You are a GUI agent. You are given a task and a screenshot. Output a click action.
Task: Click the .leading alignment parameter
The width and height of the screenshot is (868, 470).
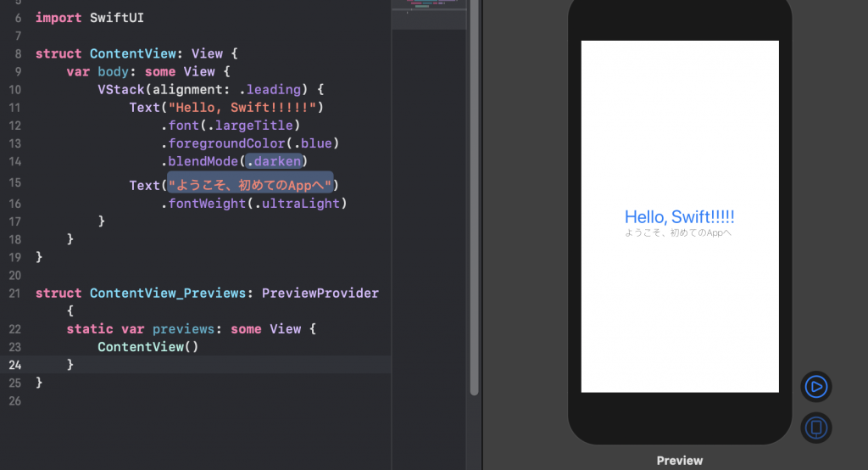(x=270, y=90)
